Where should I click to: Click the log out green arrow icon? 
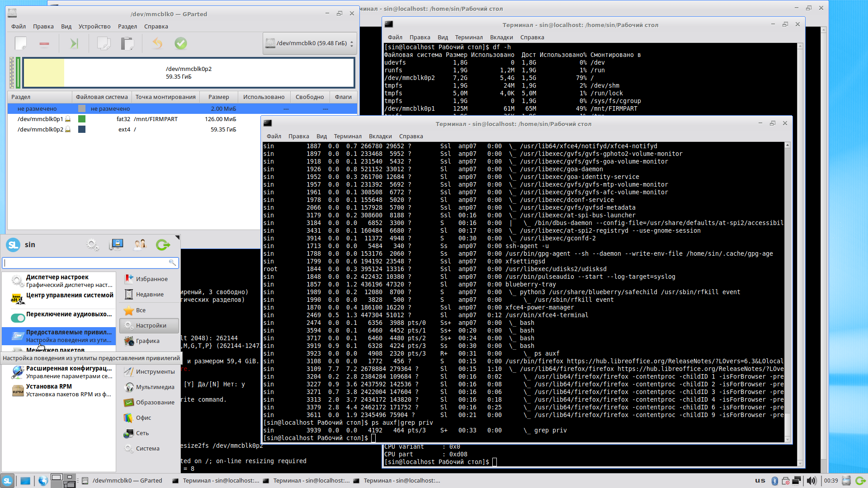pos(163,245)
